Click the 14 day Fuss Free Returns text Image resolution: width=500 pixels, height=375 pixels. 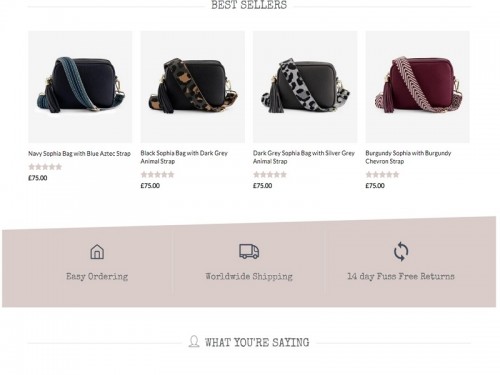(401, 276)
